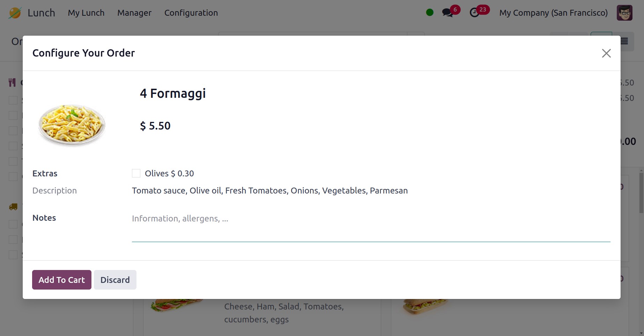The width and height of the screenshot is (644, 336).
Task: Click the fork and knife categories icon
Action: click(x=12, y=83)
